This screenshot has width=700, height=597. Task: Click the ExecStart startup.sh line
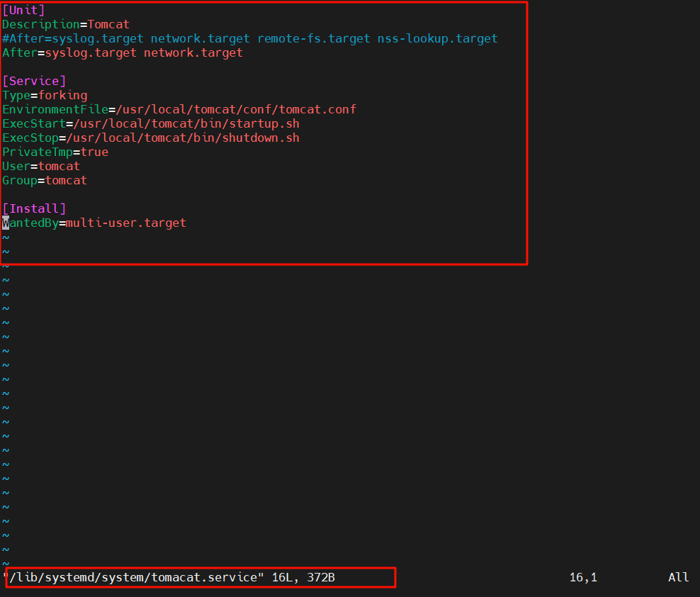[x=150, y=123]
